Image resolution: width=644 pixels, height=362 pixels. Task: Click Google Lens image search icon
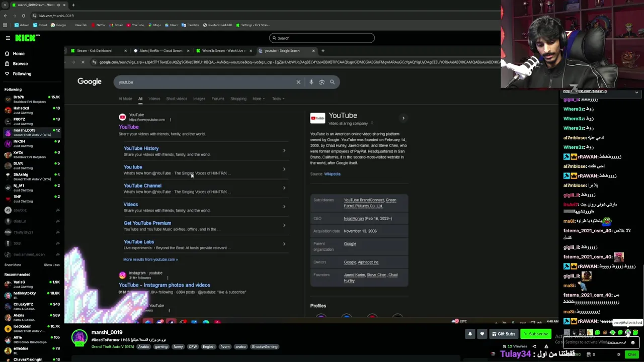[321, 82]
